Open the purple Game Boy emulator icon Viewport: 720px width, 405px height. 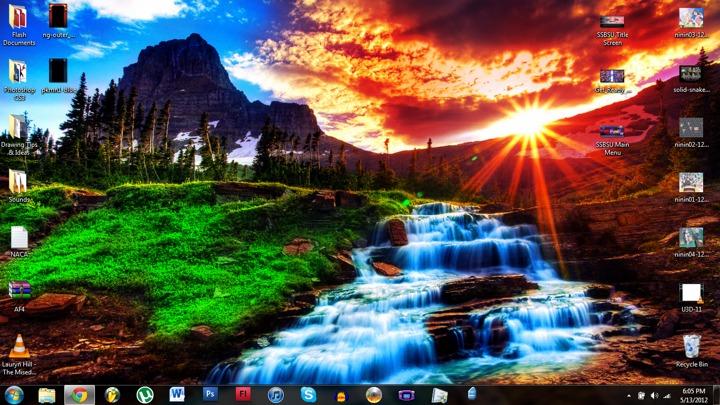tap(406, 395)
